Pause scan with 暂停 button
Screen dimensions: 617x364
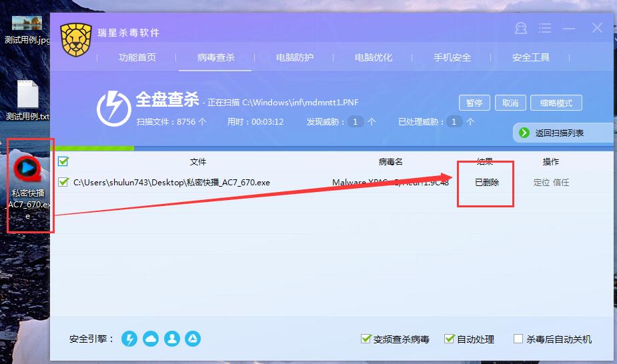tap(474, 103)
